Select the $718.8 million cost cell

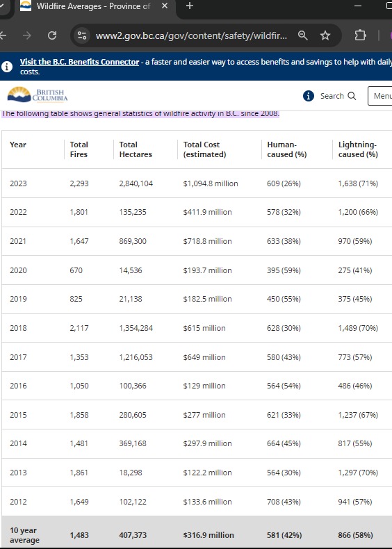pos(207,241)
